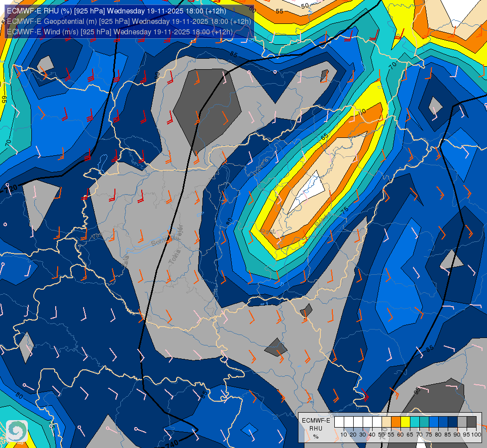Click the legend value label 40
The height and width of the screenshot is (448, 487).
click(x=372, y=435)
